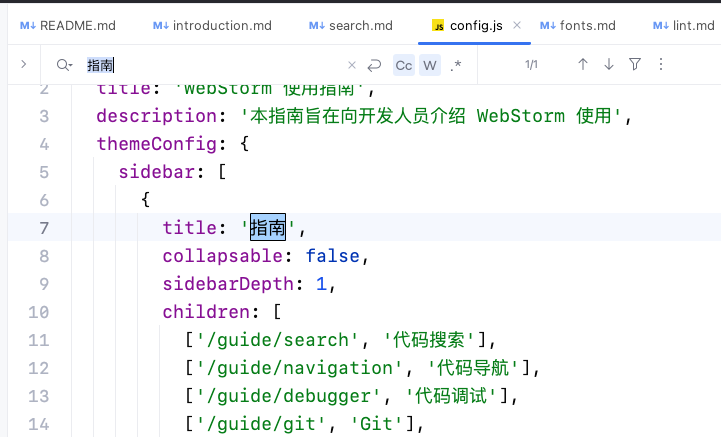Image resolution: width=721 pixels, height=437 pixels.
Task: Click the highlighted match on line 7
Action: pyautogui.click(x=267, y=227)
